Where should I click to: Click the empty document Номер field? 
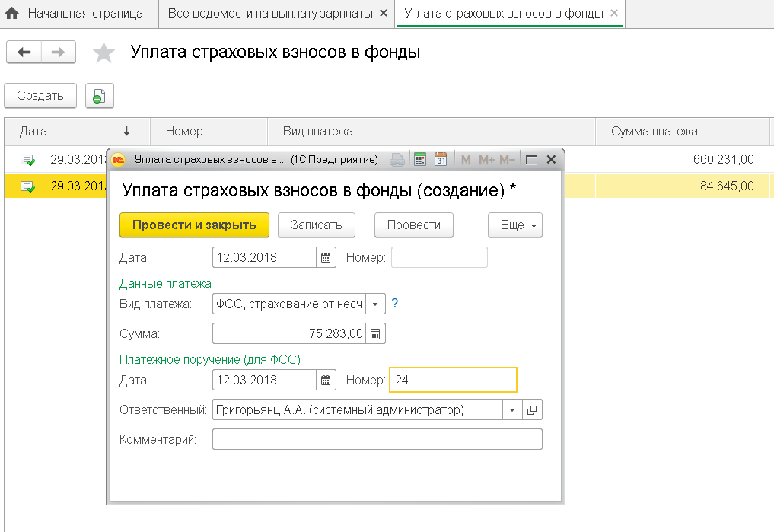point(439,257)
